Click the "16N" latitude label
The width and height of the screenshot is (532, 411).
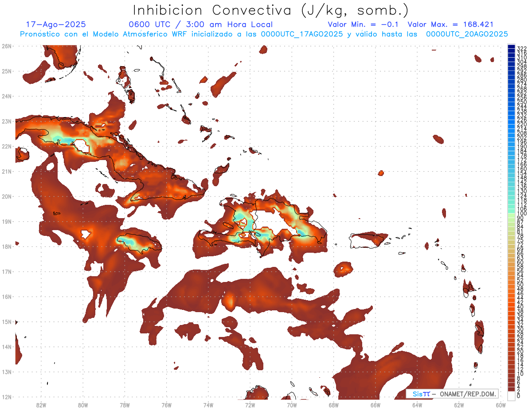pyautogui.click(x=7, y=297)
